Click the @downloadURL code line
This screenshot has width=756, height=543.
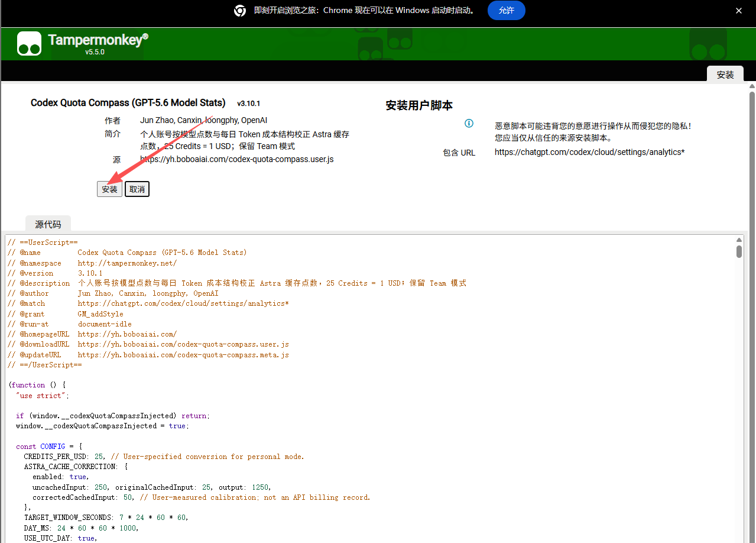[148, 344]
